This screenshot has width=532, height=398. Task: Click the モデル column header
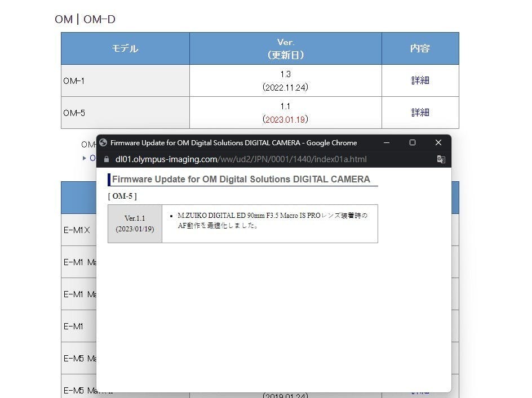click(x=125, y=48)
